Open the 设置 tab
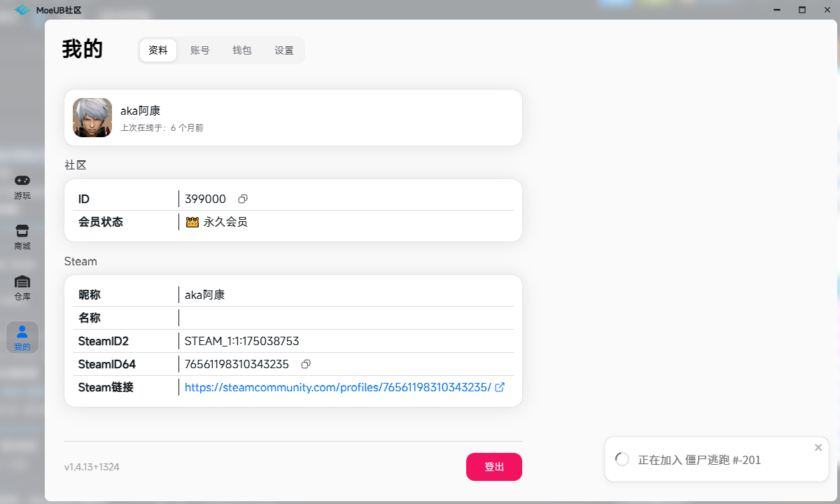Screen dimensions: 840x504 (283, 50)
